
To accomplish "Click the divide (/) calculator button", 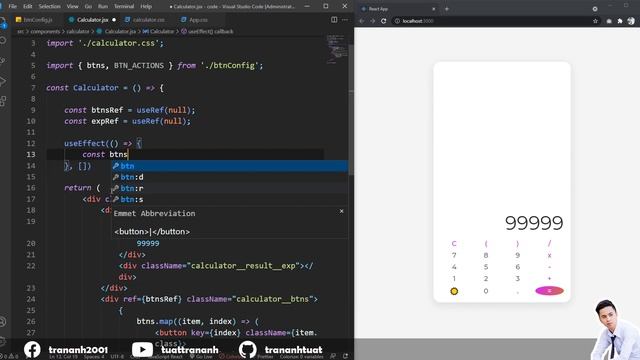I will coord(549,244).
